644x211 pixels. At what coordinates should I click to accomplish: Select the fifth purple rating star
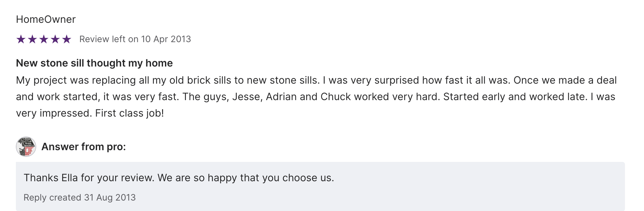pos(67,39)
